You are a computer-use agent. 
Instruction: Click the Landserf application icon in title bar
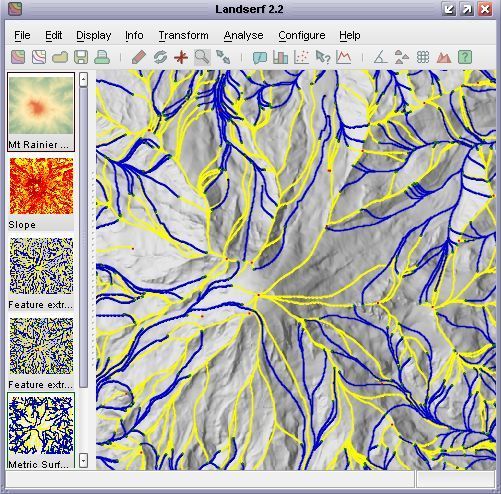coord(15,9)
